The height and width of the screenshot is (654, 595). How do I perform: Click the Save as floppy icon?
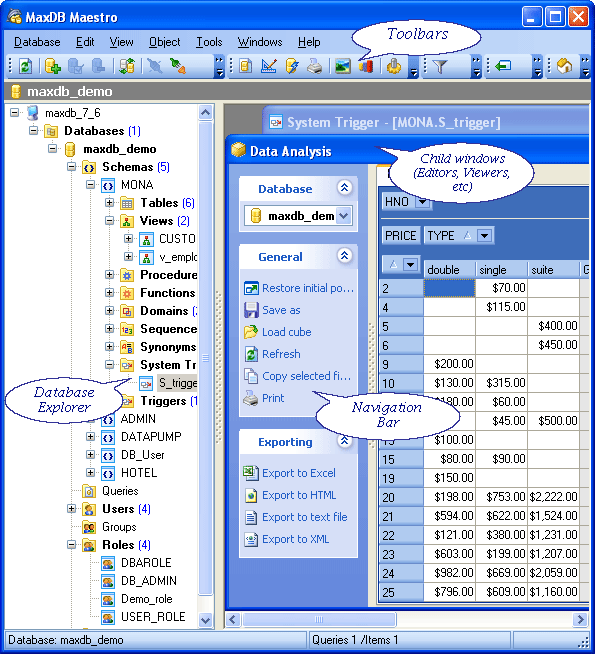[x=251, y=310]
